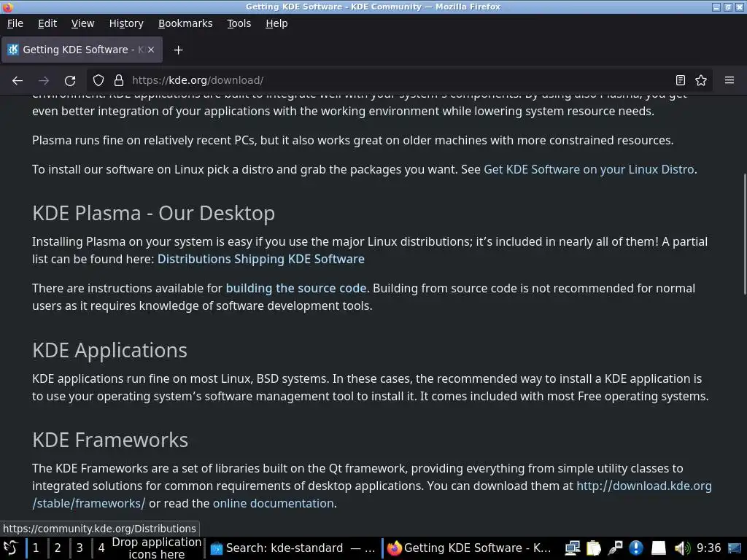Click the forward navigation arrow
This screenshot has height=560, width=747.
coord(44,80)
